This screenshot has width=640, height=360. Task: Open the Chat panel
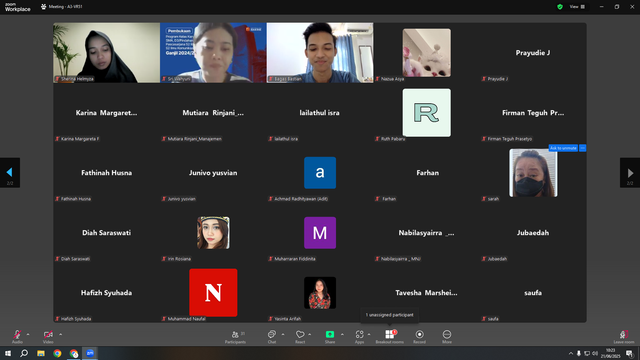point(272,336)
